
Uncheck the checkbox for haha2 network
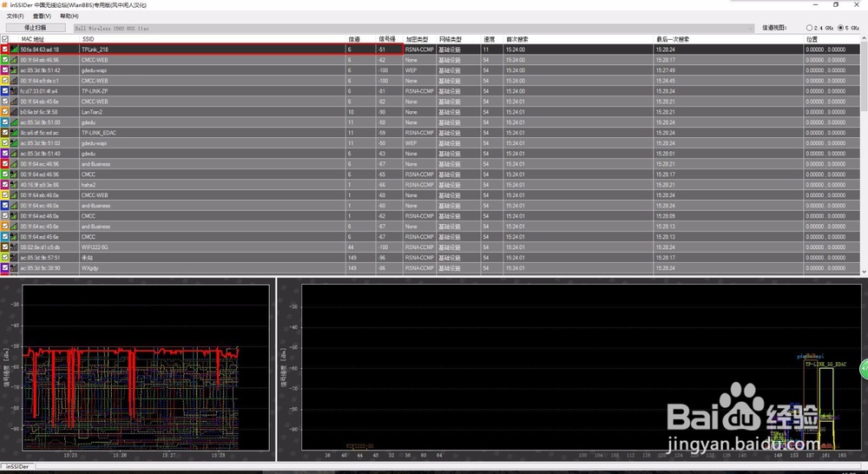tap(5, 185)
